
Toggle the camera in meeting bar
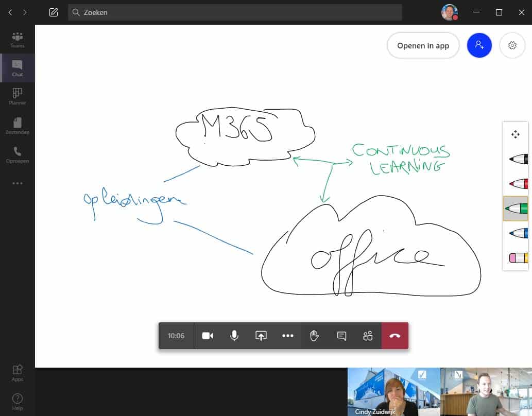[208, 336]
